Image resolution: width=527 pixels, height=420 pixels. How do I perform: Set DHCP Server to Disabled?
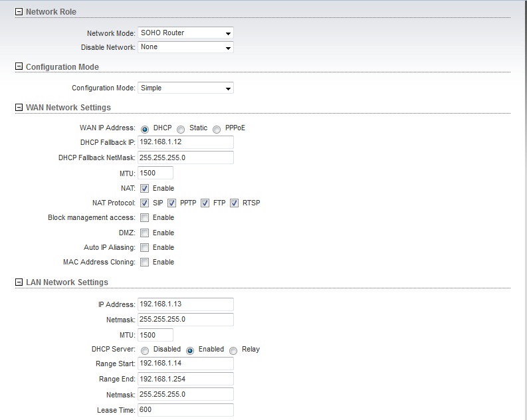click(145, 350)
